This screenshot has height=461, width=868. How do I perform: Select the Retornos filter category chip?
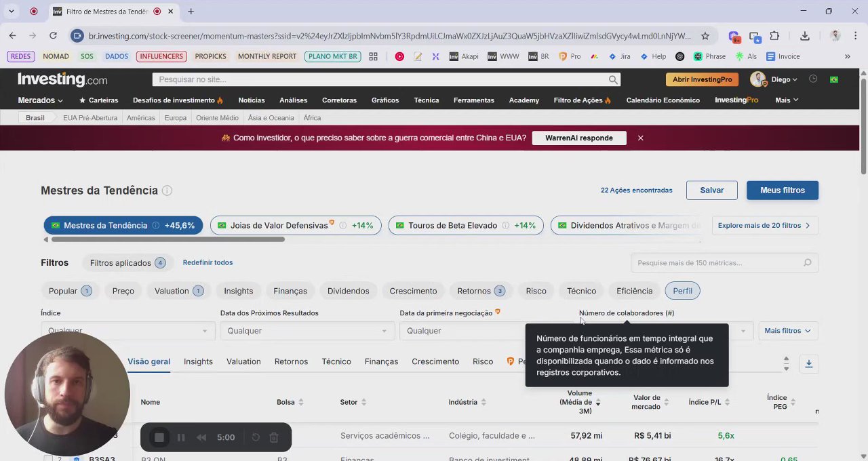pyautogui.click(x=481, y=291)
